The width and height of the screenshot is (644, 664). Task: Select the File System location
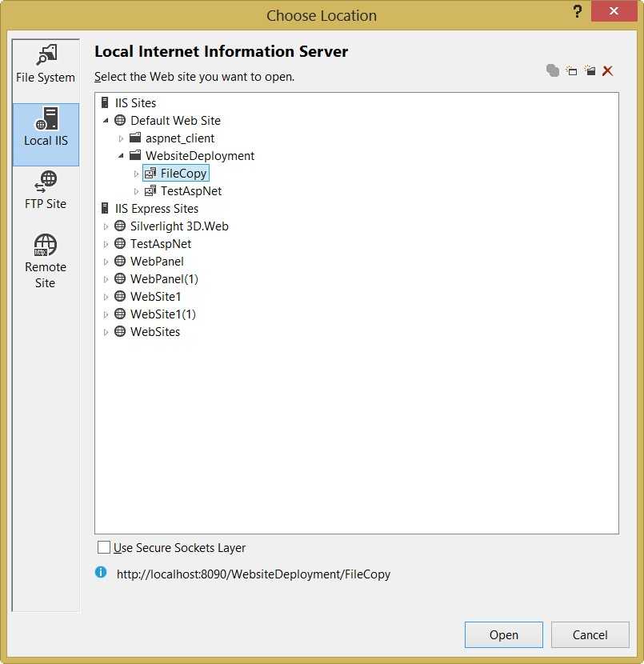pyautogui.click(x=46, y=66)
